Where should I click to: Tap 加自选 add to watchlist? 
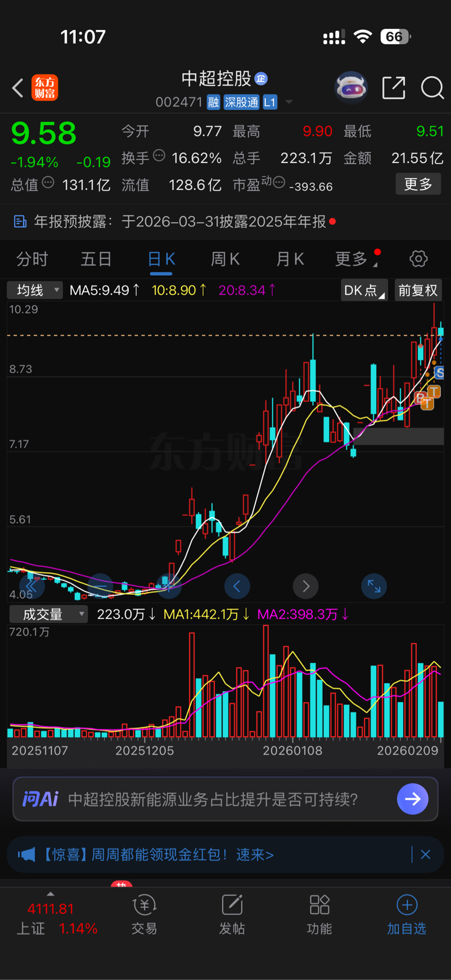pos(406,914)
